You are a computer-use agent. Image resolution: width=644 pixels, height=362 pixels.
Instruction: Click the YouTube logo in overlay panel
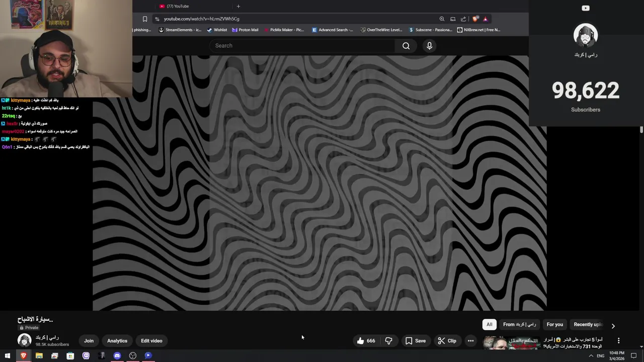(586, 8)
